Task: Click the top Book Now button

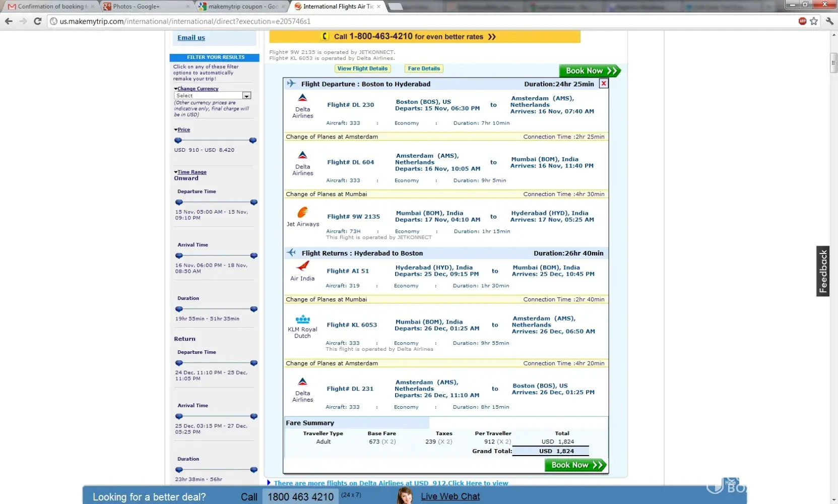Action: [590, 71]
